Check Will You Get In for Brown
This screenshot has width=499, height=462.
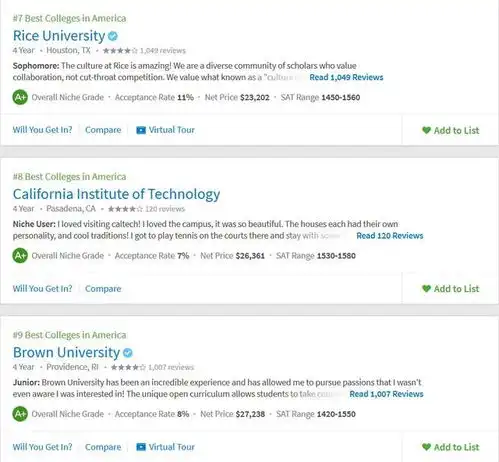42,447
